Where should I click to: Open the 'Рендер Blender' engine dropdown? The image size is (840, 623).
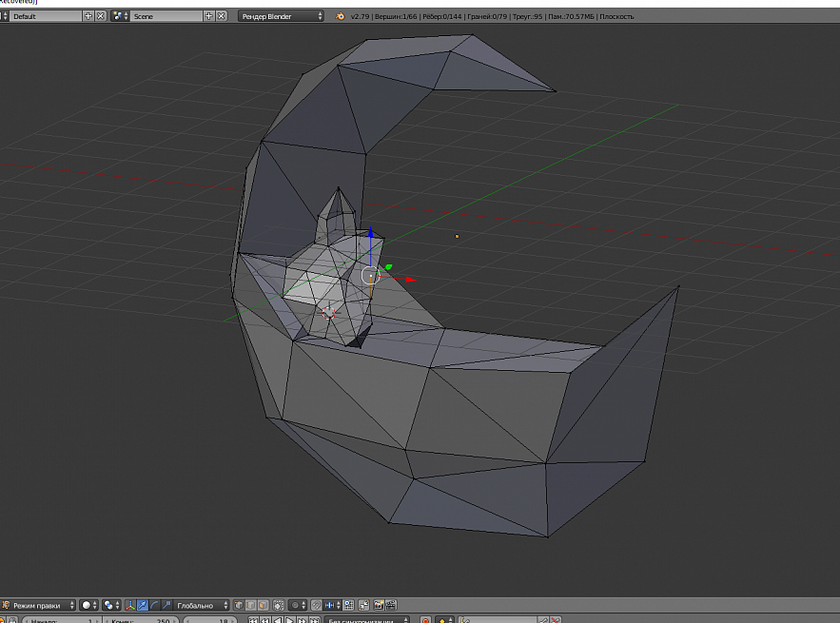click(280, 16)
